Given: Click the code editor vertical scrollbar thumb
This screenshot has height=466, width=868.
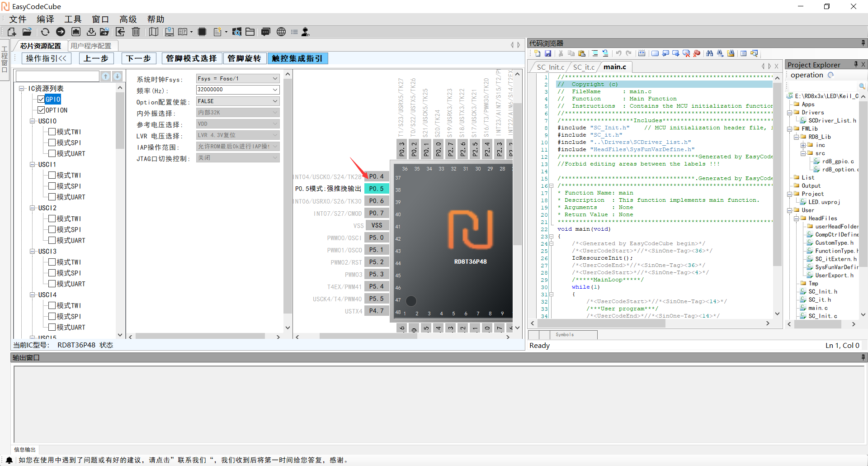Looking at the screenshot, I should point(777,174).
